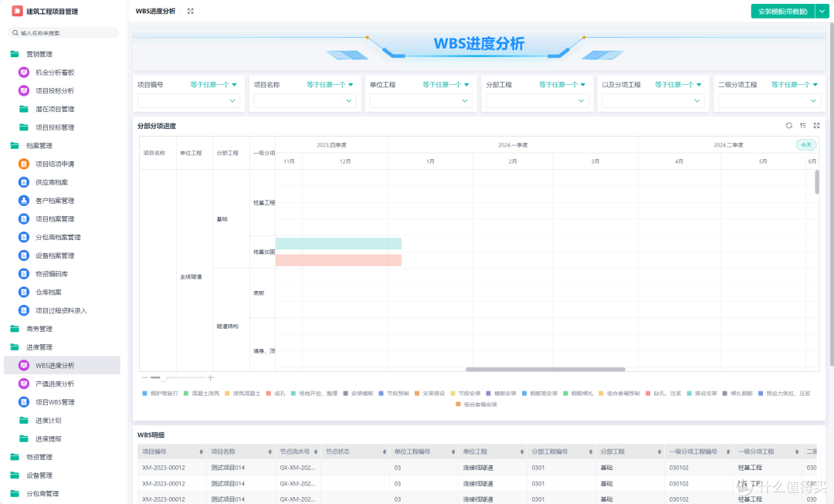This screenshot has height=504, width=834.
Task: Expand the 设备管理 folder
Action: pyautogui.click(x=33, y=475)
